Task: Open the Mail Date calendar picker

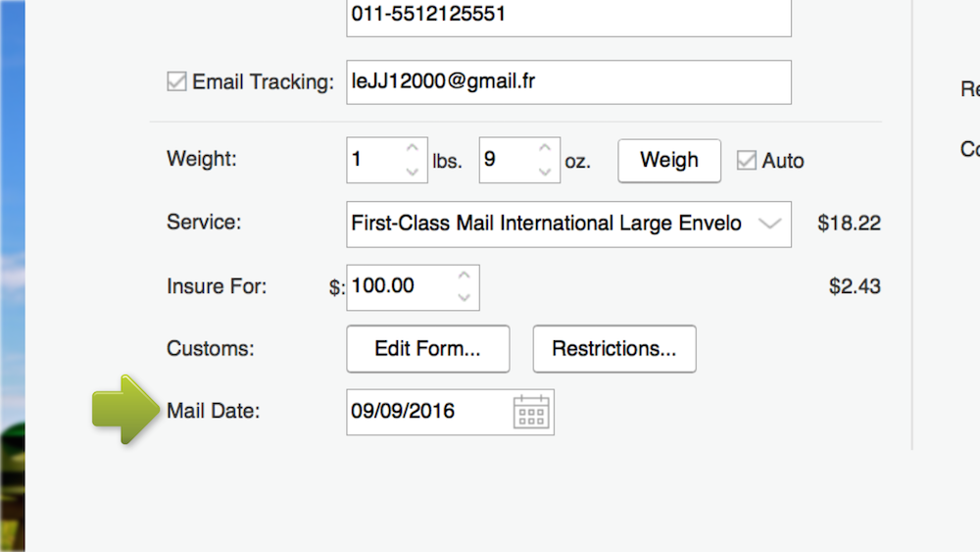Action: point(531,412)
